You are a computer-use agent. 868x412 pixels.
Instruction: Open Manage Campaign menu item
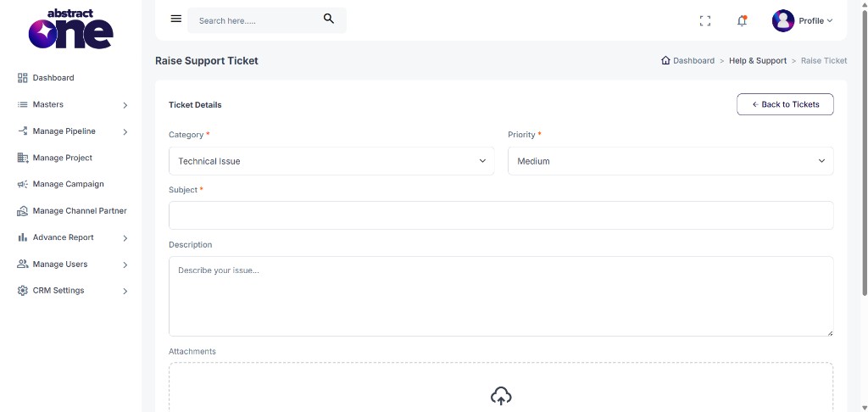coord(68,185)
